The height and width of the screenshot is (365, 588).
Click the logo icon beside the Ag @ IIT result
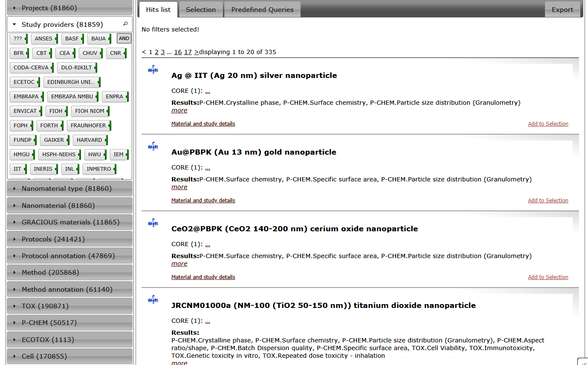click(x=153, y=70)
